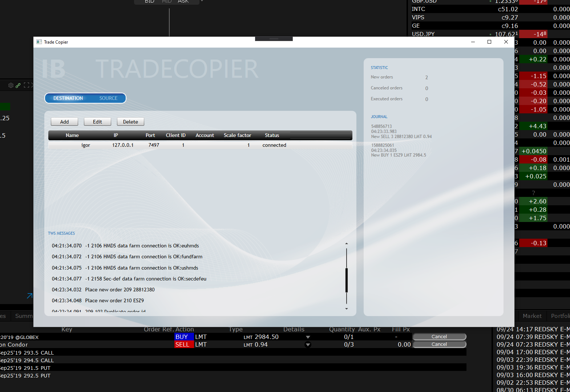Viewport: 570px width, 392px height.
Task: Click the +4.43 change cell in watchlist
Action: 533,126
